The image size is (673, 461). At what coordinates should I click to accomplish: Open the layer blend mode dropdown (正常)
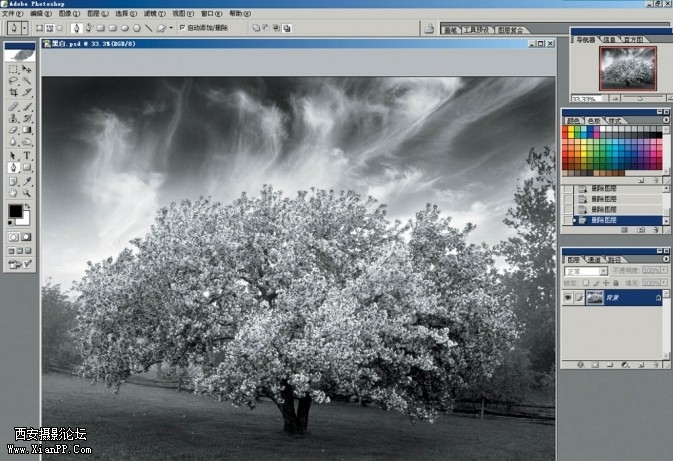(x=585, y=271)
